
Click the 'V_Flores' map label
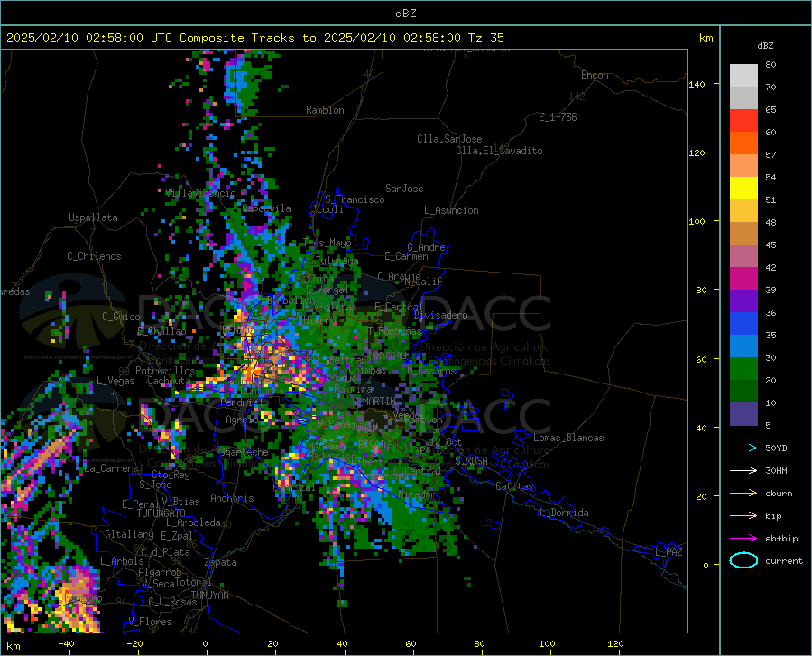click(150, 622)
